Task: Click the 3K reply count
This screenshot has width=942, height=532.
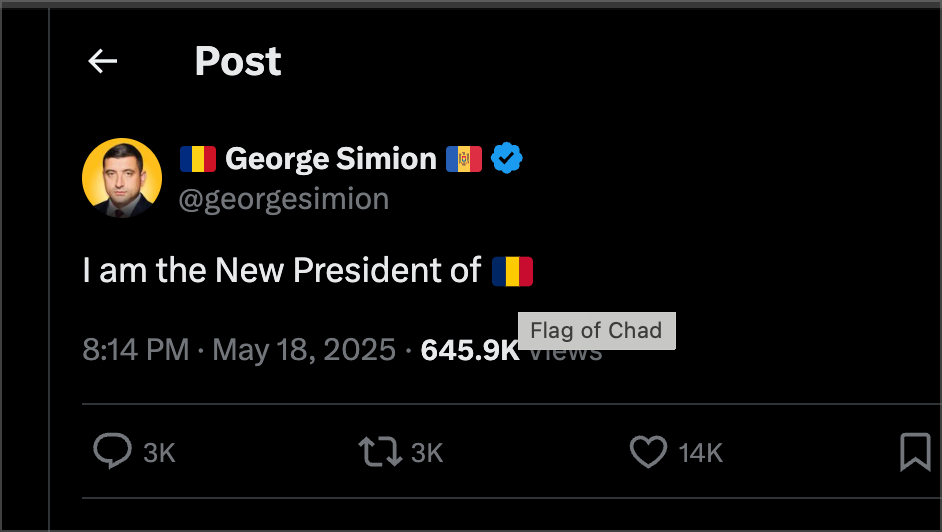Action: pos(159,453)
